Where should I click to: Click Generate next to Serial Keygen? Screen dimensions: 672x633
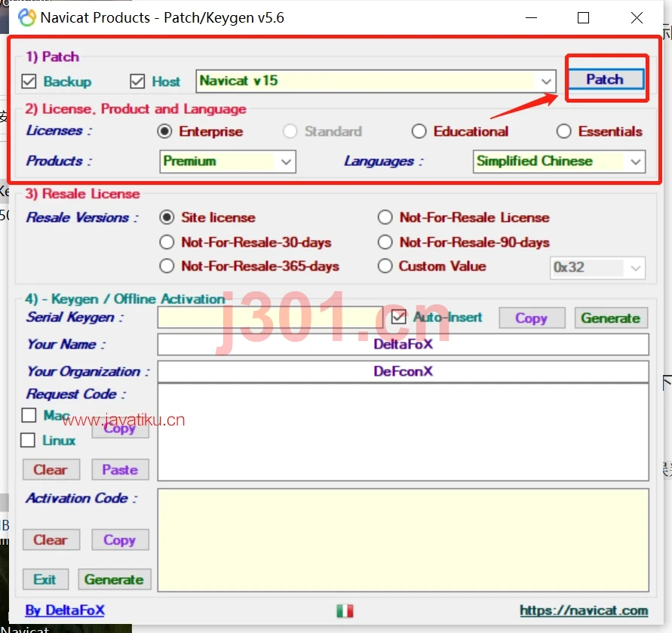pos(611,318)
